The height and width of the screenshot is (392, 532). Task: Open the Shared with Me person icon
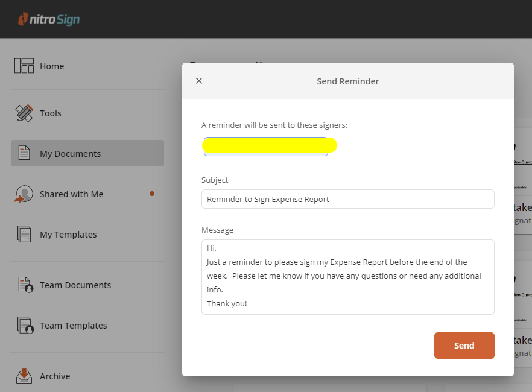[24, 194]
